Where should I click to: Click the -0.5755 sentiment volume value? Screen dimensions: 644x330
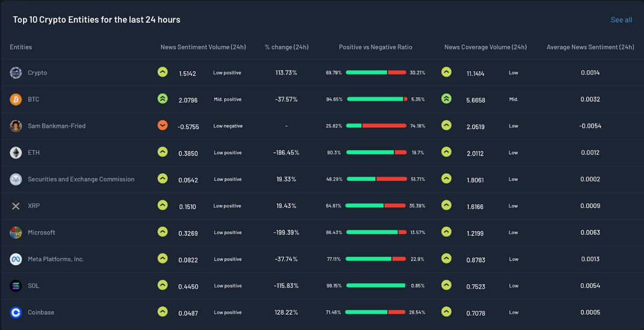pos(188,127)
